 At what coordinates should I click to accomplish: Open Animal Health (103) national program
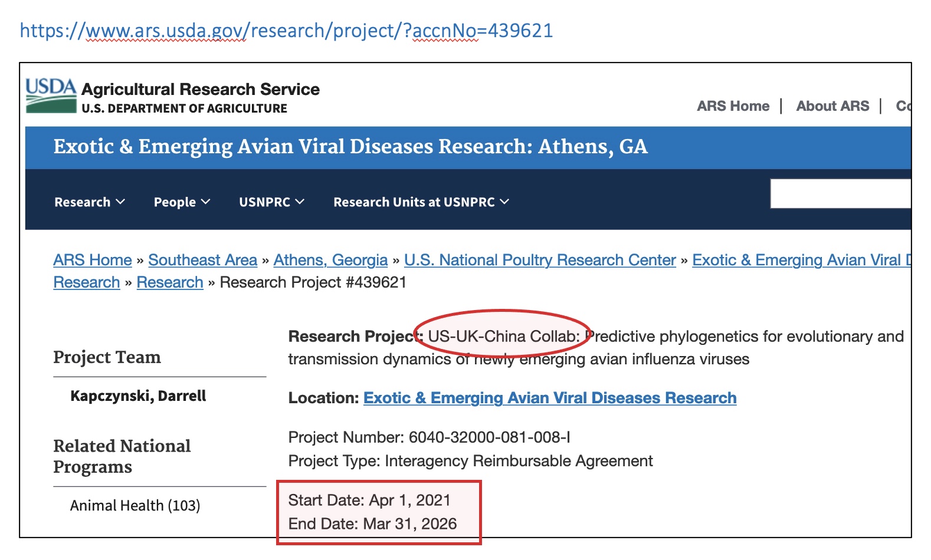[x=135, y=506]
